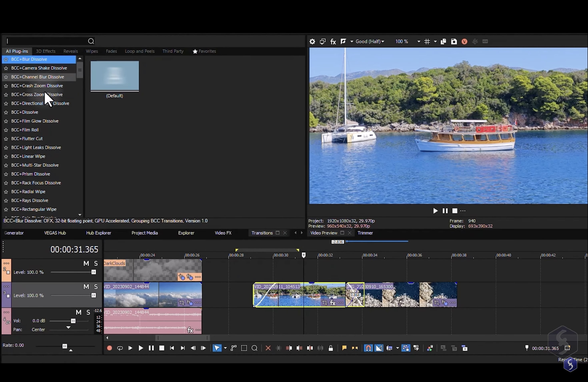The image size is (588, 382).
Task: Open the Wipes transitions category tab
Action: [92, 51]
